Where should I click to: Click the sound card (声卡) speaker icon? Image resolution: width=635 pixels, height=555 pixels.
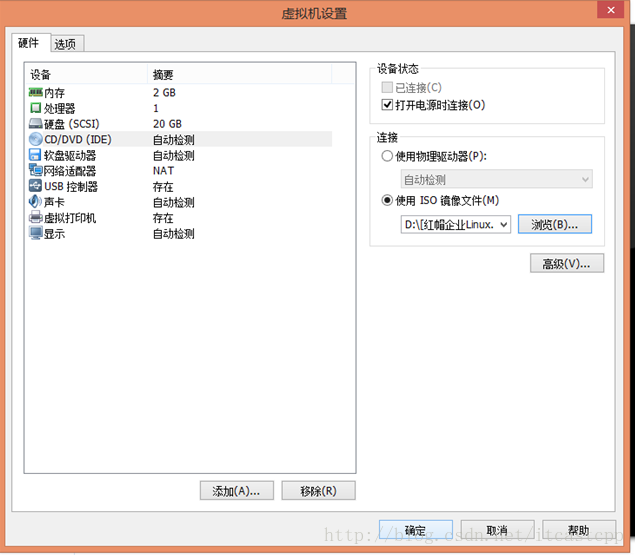35,201
